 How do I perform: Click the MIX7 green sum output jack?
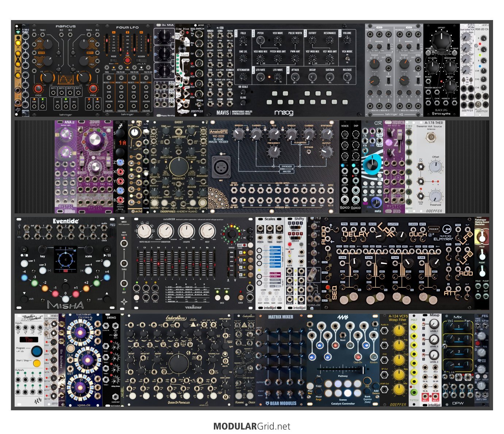coord(414,392)
